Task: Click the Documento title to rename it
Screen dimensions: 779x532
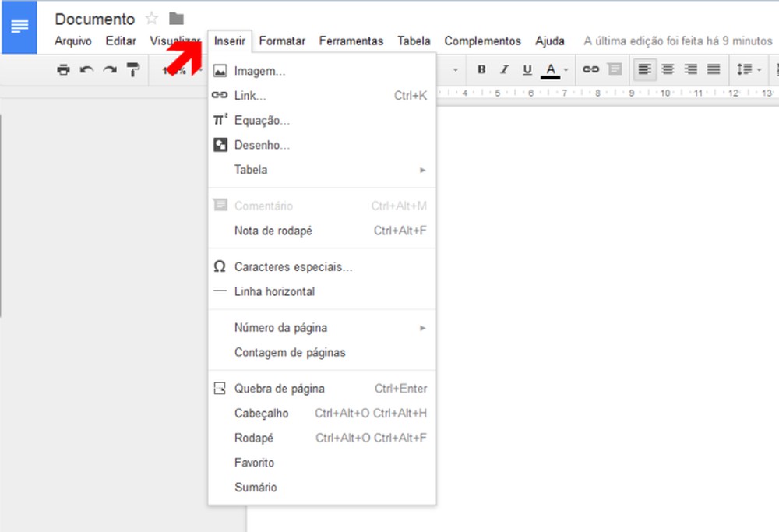Action: point(94,19)
